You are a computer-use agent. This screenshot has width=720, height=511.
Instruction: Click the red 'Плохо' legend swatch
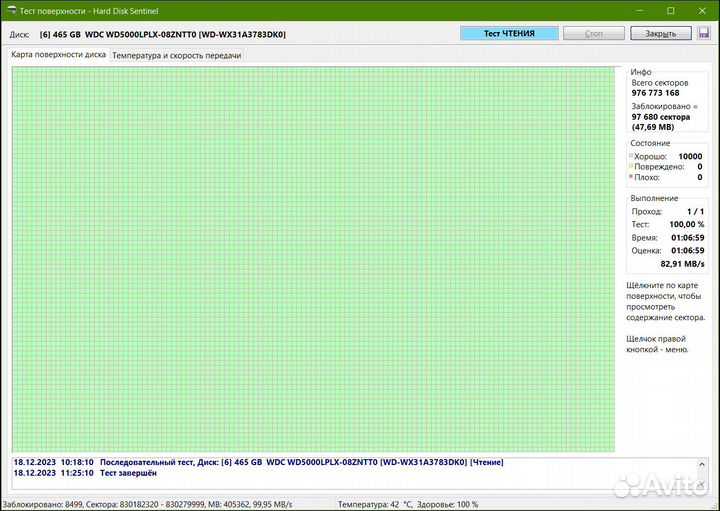(x=631, y=176)
